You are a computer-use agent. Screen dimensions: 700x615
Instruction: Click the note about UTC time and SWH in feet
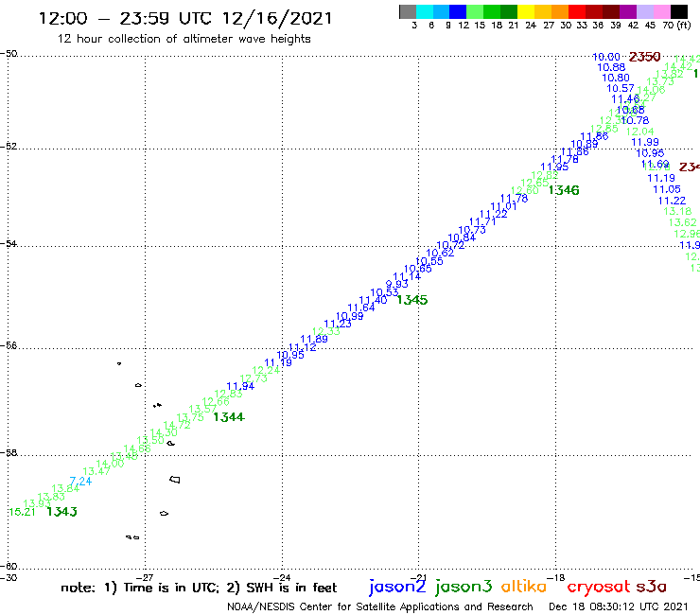(199, 588)
